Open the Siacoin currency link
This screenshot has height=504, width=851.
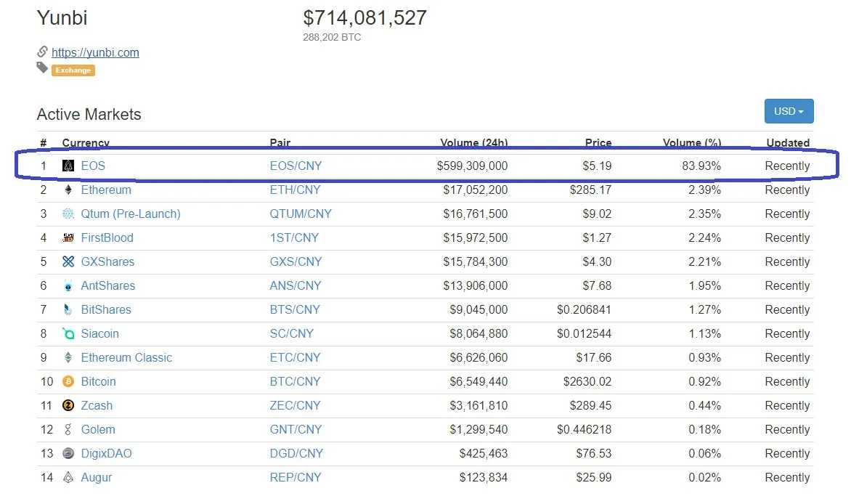click(x=100, y=333)
